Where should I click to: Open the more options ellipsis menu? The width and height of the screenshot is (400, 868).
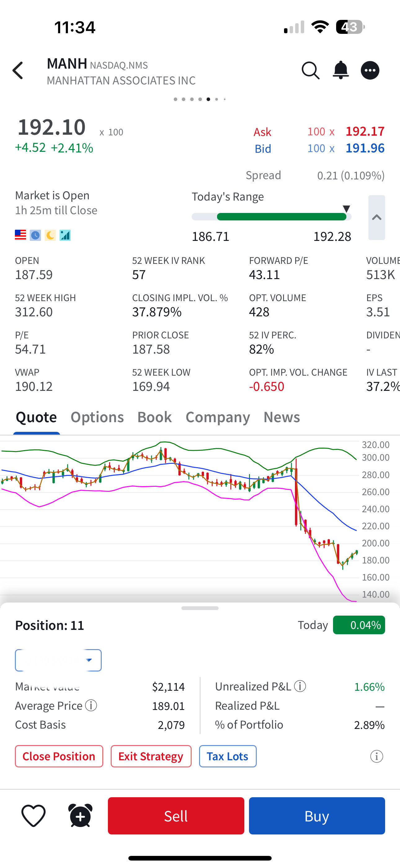click(x=370, y=70)
